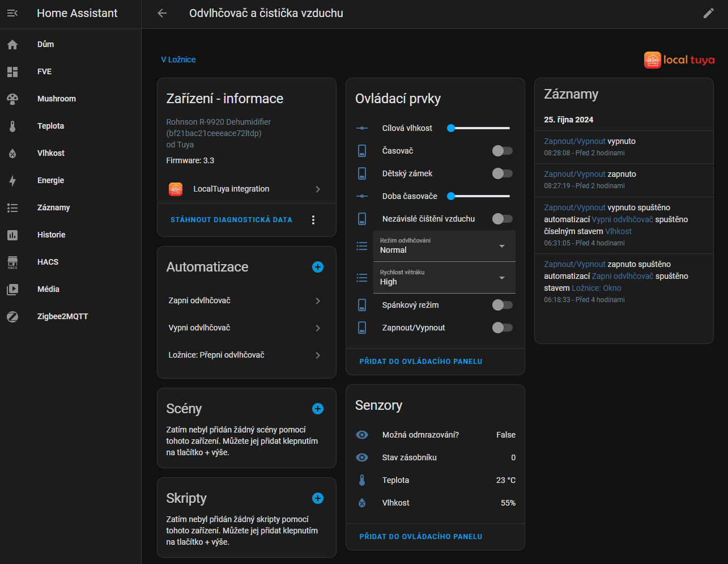
Task: Edit device name with the pencil icon
Action: pos(708,13)
